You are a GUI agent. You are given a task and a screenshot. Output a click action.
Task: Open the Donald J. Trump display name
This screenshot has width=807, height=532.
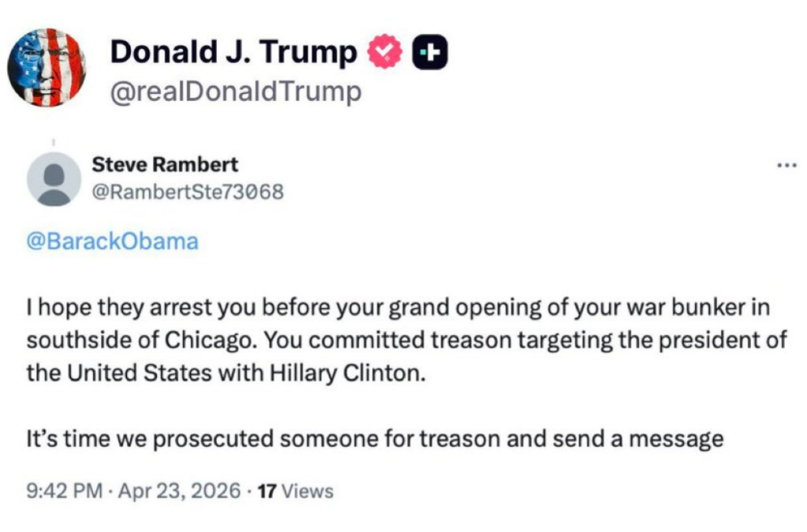point(233,52)
